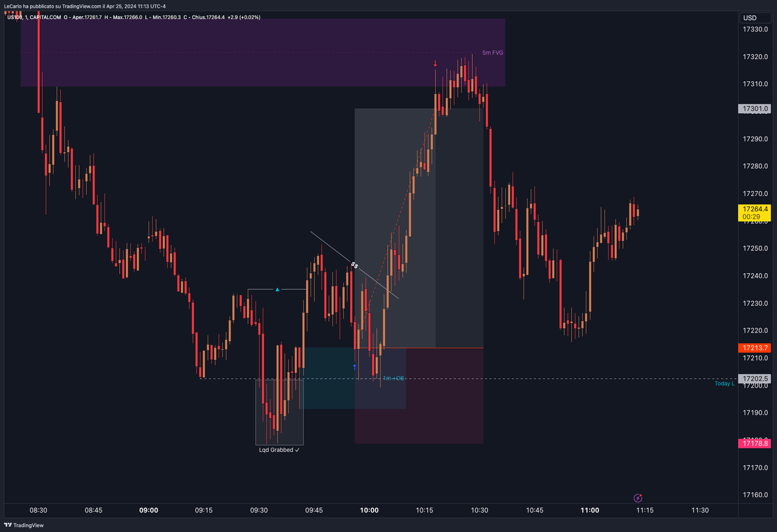Select the pink 17178.8 stop price tag
The width and height of the screenshot is (777, 532).
point(756,443)
